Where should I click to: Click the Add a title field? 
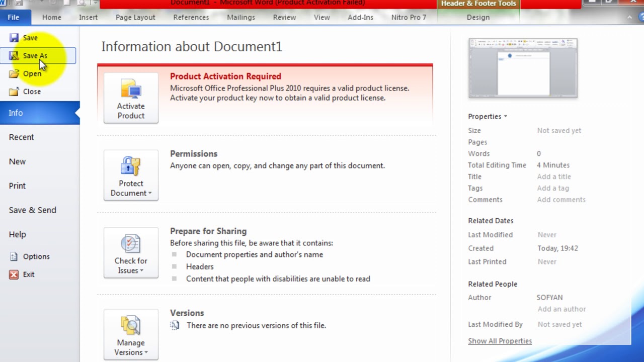(554, 176)
